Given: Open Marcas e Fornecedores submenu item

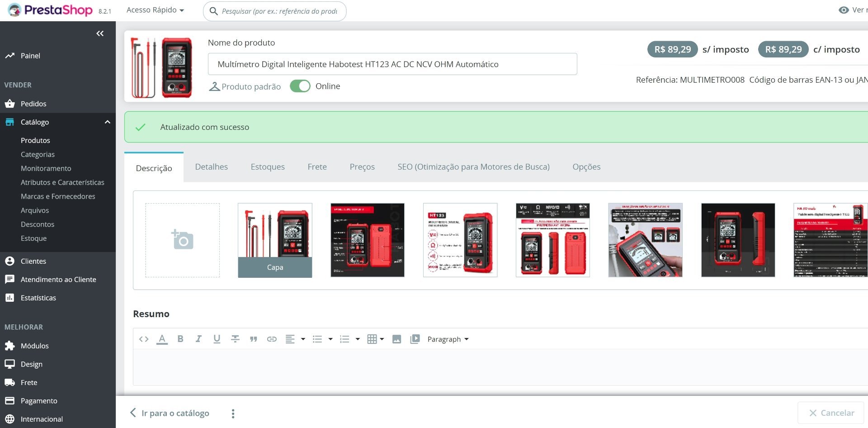Looking at the screenshot, I should tap(58, 196).
